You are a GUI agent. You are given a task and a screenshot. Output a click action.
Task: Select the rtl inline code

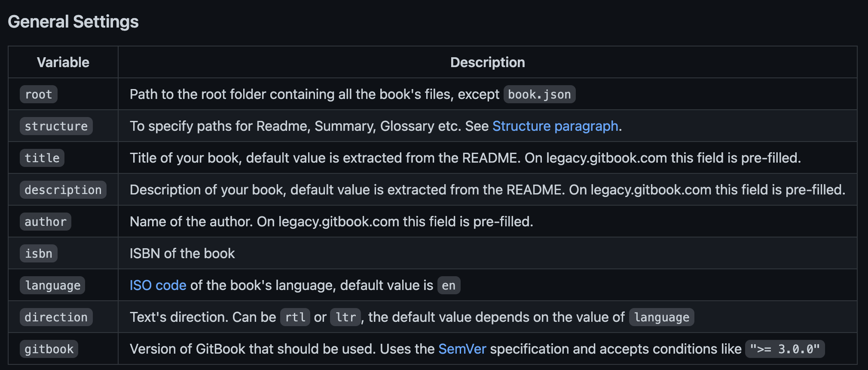295,318
